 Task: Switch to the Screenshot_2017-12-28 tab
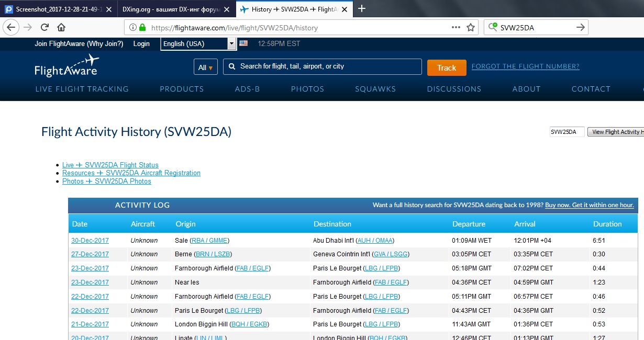58,9
